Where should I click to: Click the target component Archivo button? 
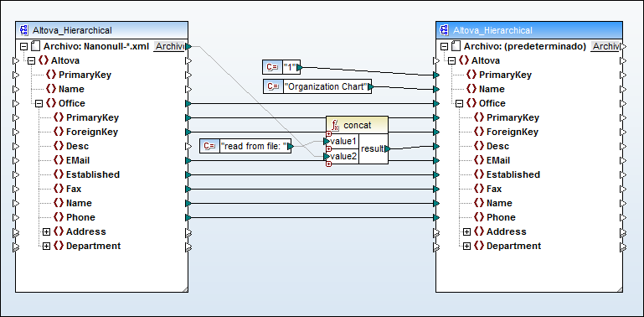605,46
